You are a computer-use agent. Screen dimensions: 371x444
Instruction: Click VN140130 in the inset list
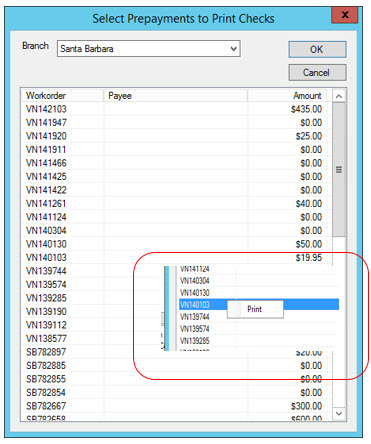195,293
